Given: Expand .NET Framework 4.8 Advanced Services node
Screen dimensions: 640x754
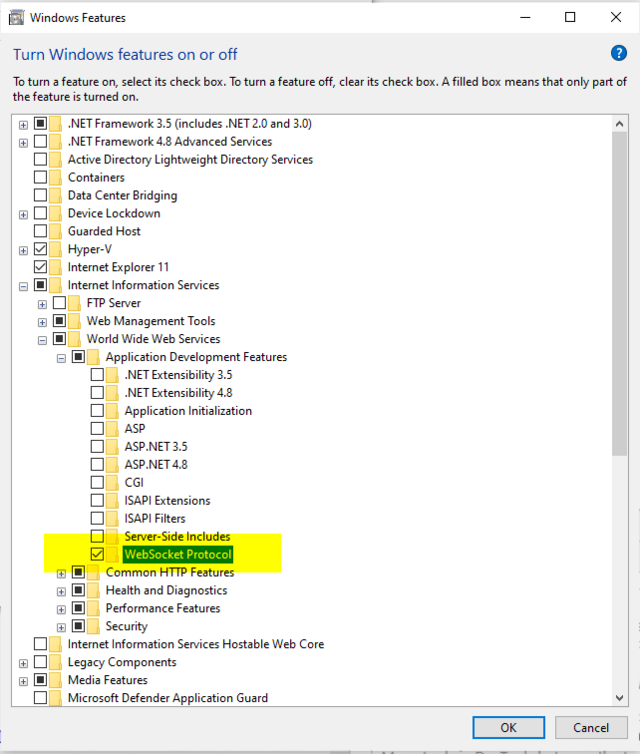Looking at the screenshot, I should (23, 143).
